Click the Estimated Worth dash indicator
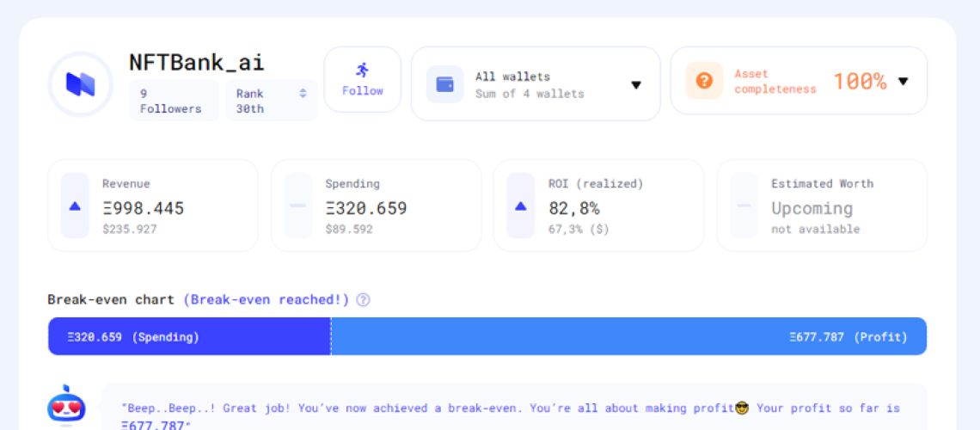 coord(744,206)
